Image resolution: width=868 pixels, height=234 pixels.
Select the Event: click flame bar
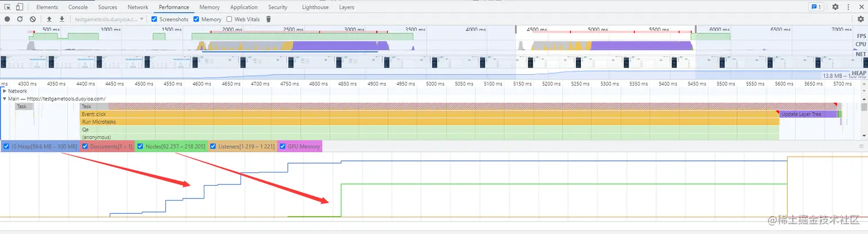click(x=429, y=114)
